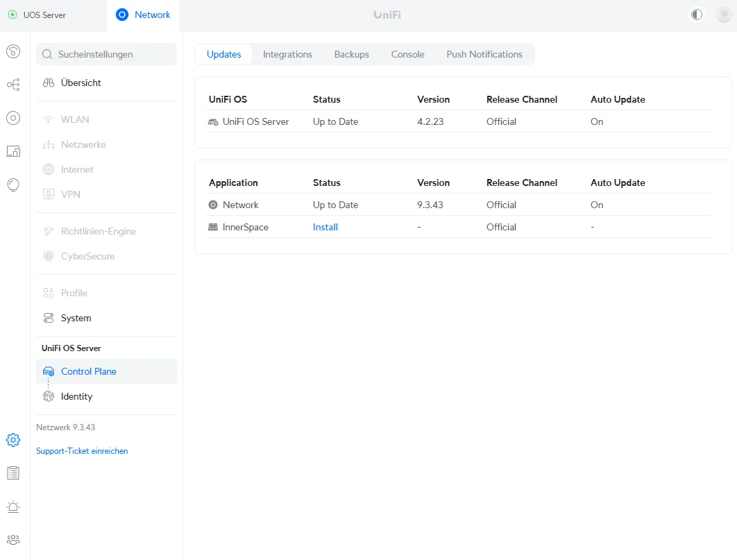737x560 pixels.
Task: Open the CyberSecure settings entry
Action: click(x=106, y=256)
